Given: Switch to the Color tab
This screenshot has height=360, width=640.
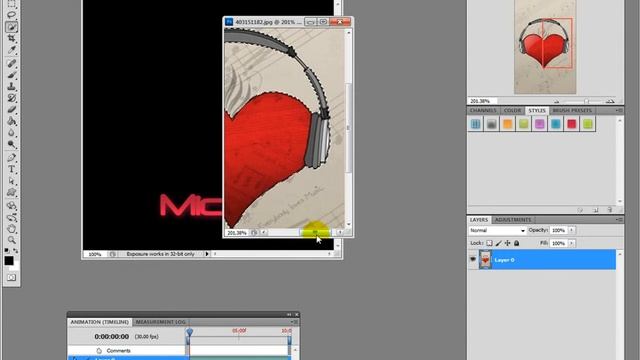Looking at the screenshot, I should point(512,111).
